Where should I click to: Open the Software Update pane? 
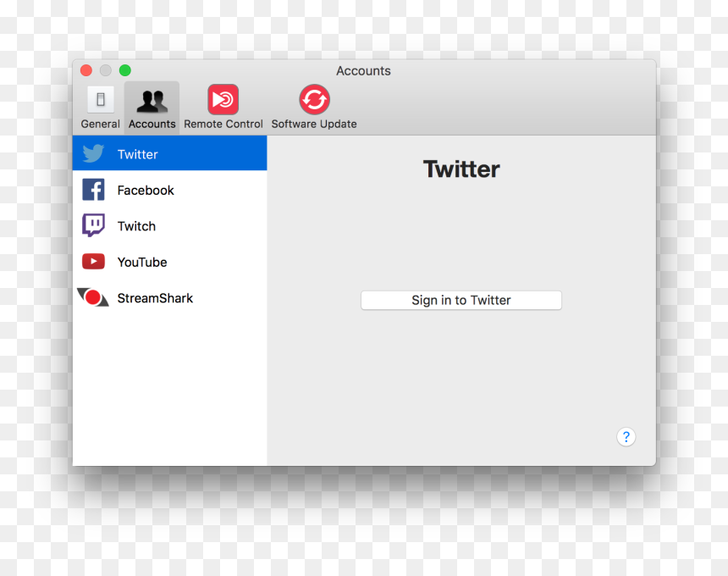tap(314, 108)
